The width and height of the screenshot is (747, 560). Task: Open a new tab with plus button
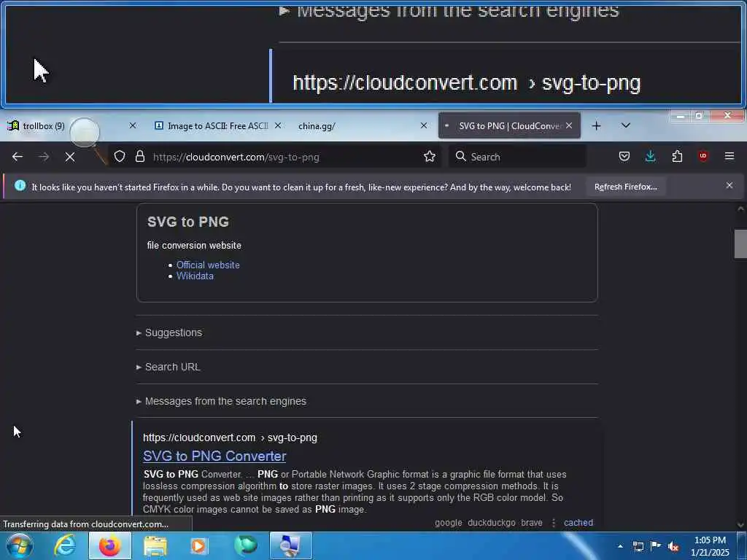(x=597, y=125)
